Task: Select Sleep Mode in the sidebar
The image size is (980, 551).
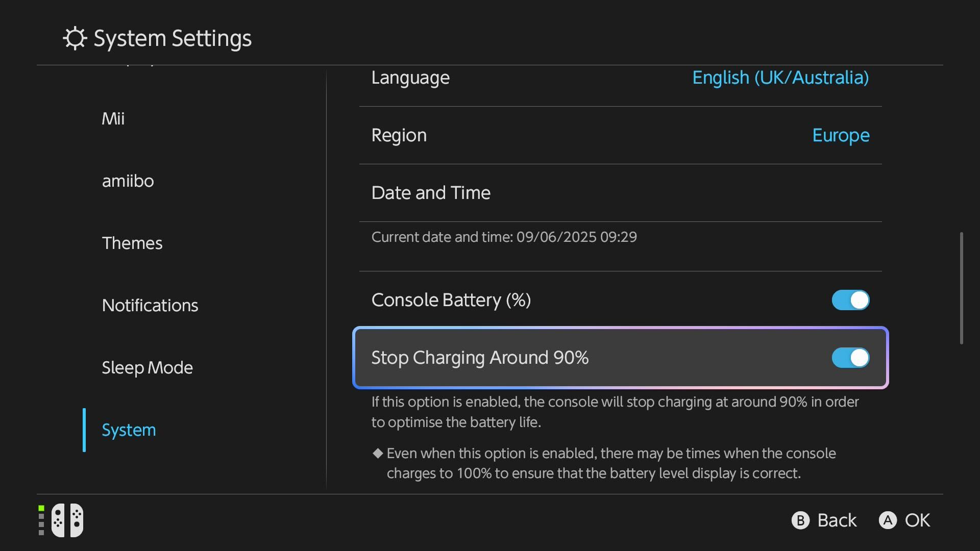Action: [x=148, y=367]
